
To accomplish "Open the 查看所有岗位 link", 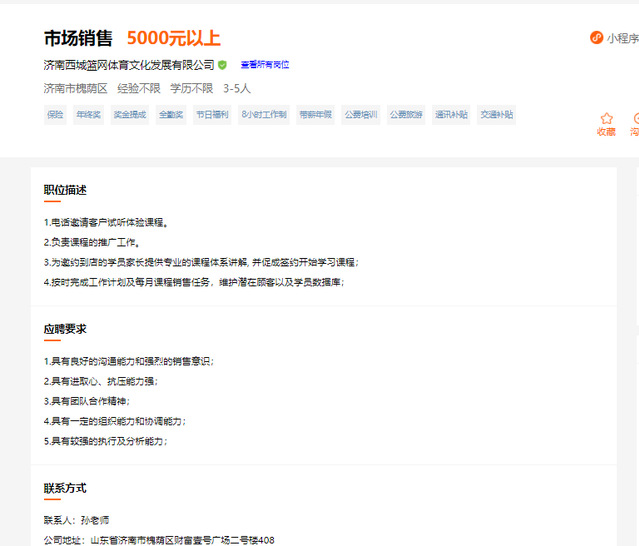I will (x=264, y=65).
